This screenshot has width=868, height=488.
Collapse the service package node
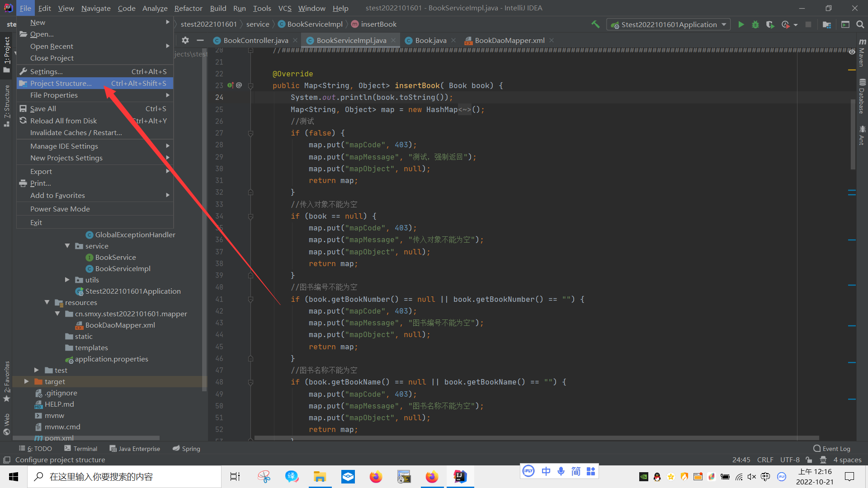pos(67,246)
